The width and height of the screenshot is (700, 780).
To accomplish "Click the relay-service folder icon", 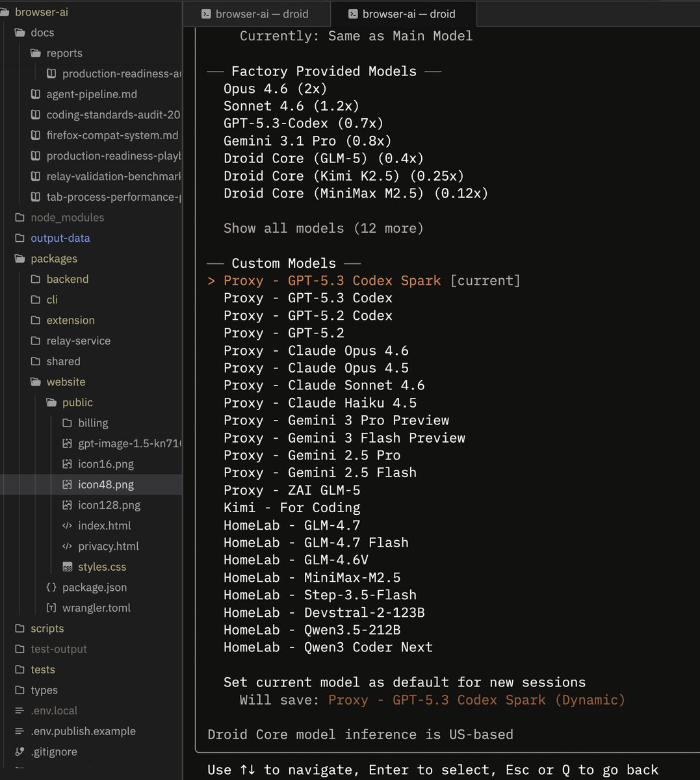I will point(35,341).
